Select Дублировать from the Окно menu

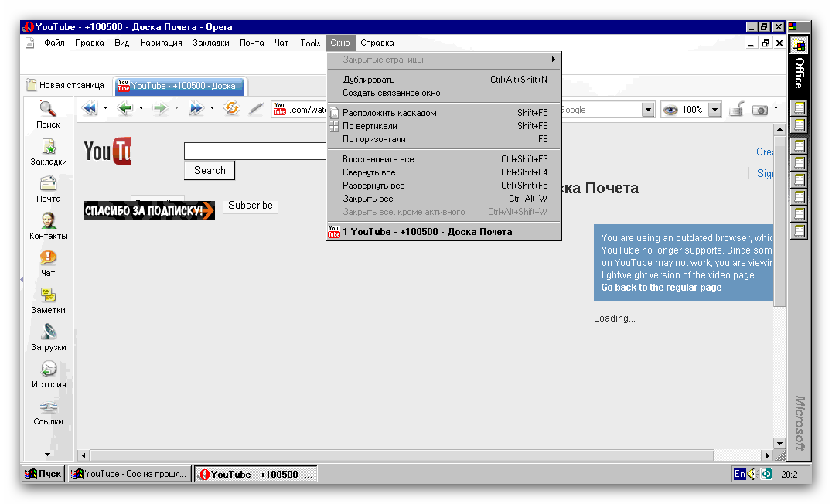[368, 80]
